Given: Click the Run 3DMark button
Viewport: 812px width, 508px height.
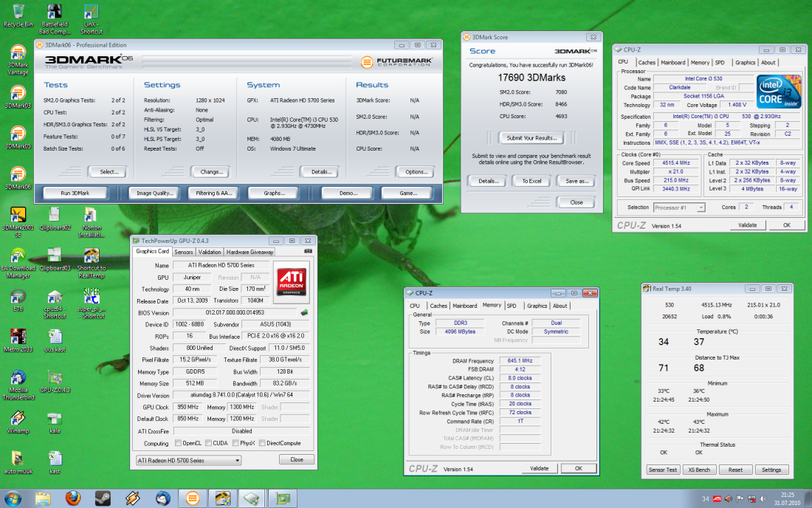Looking at the screenshot, I should (x=75, y=193).
